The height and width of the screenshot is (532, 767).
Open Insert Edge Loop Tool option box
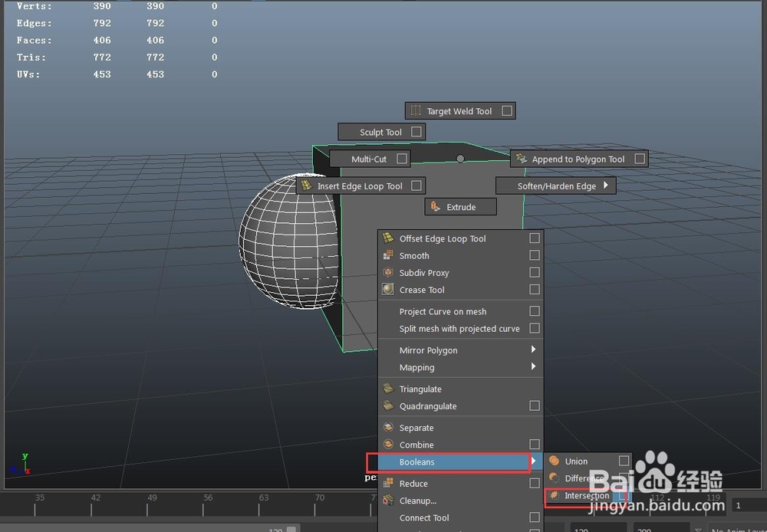click(x=416, y=186)
